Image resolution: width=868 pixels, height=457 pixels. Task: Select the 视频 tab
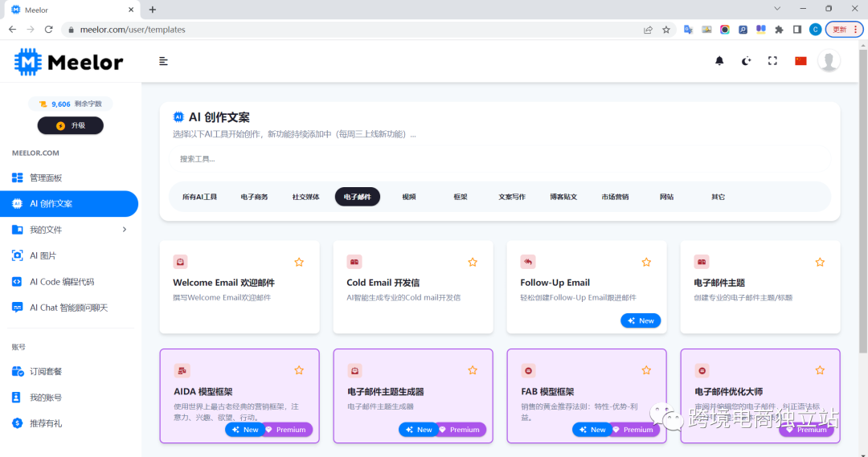(x=409, y=197)
